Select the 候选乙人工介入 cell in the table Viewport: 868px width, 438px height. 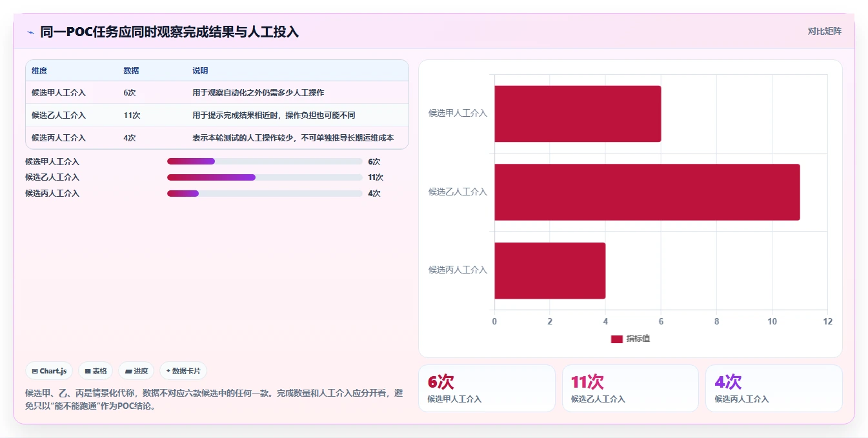point(59,115)
